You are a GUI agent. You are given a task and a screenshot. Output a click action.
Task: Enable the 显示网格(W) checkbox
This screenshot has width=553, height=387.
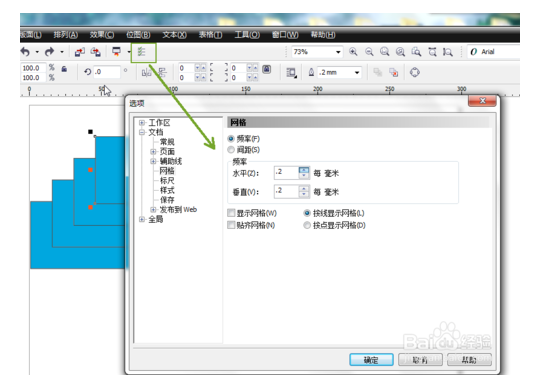231,213
